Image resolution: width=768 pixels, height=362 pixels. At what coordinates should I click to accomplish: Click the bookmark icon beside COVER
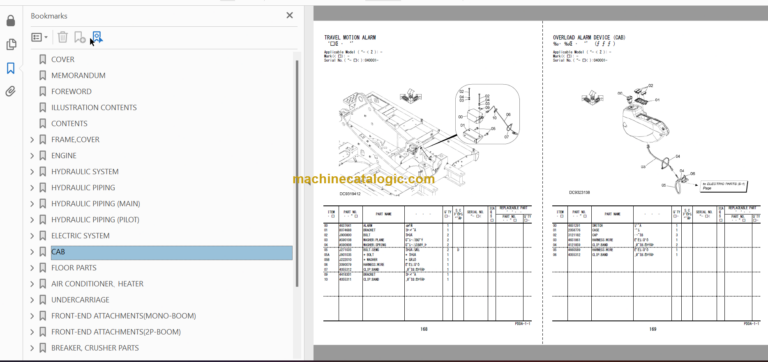click(x=43, y=59)
